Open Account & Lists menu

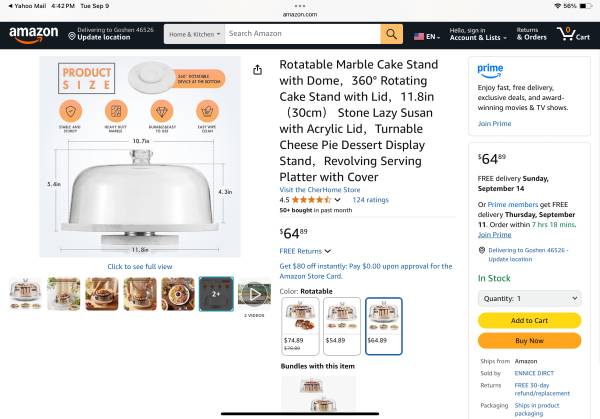(476, 34)
